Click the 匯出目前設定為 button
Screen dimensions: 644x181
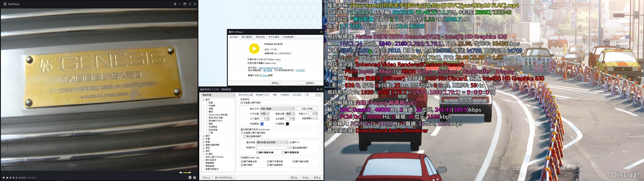coord(225,178)
